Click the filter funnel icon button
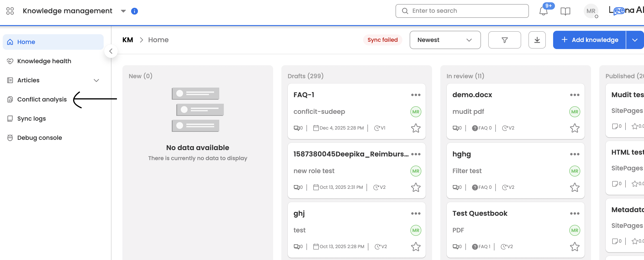Viewport: 644px width, 260px height. 504,40
